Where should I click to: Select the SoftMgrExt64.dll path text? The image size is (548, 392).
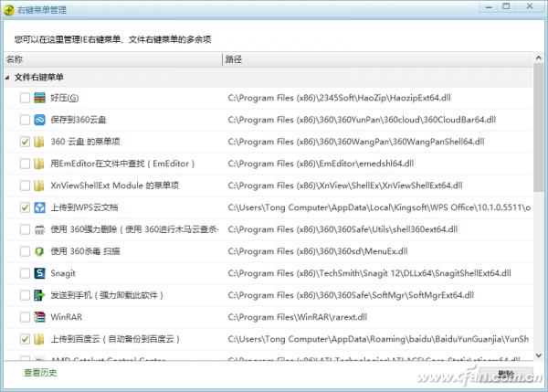point(351,295)
